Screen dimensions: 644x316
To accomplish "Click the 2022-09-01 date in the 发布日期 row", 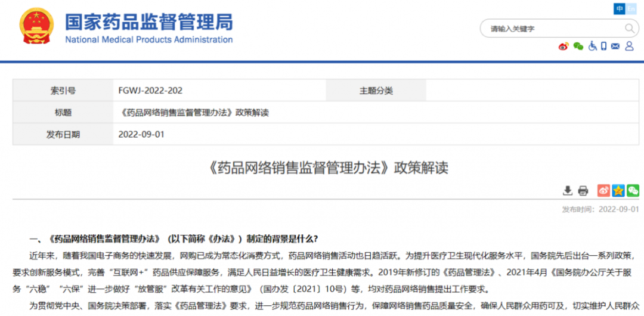I will click(x=142, y=134).
